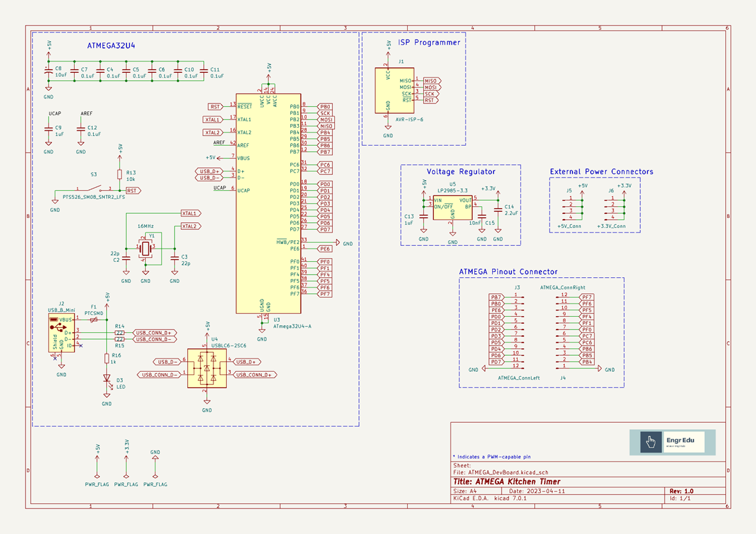756x534 pixels.
Task: Click the AVR-ISP-6 J1 programmer connector
Action: 394,91
